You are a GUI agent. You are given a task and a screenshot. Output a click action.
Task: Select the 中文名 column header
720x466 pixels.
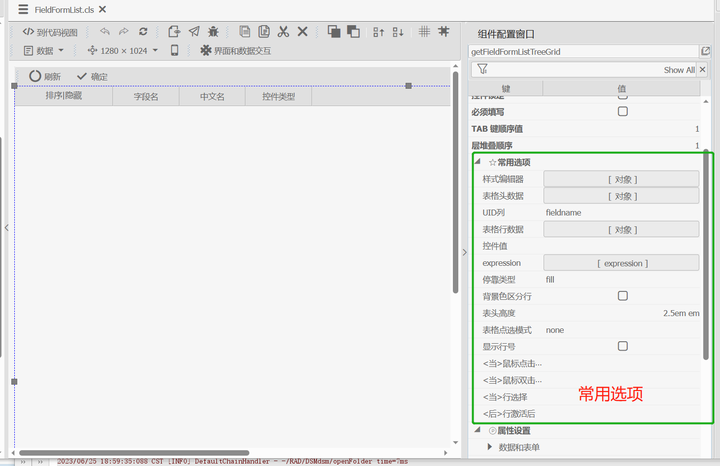[x=212, y=96]
